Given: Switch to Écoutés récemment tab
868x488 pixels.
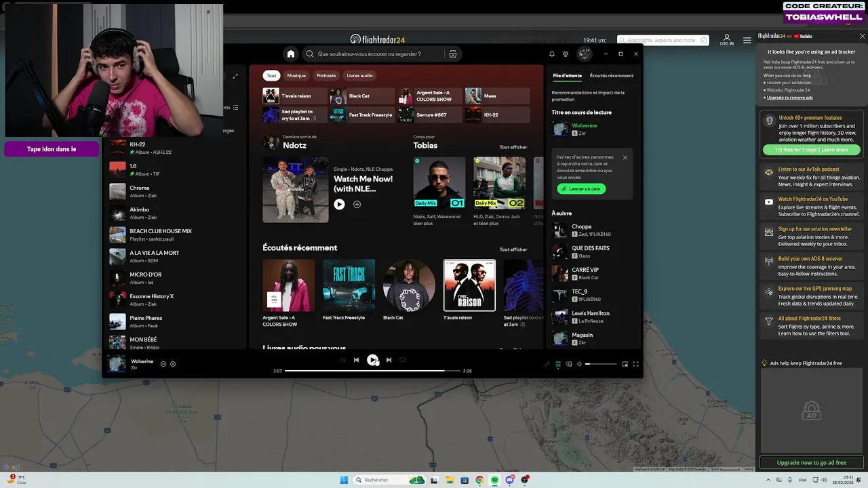Looking at the screenshot, I should click(612, 75).
